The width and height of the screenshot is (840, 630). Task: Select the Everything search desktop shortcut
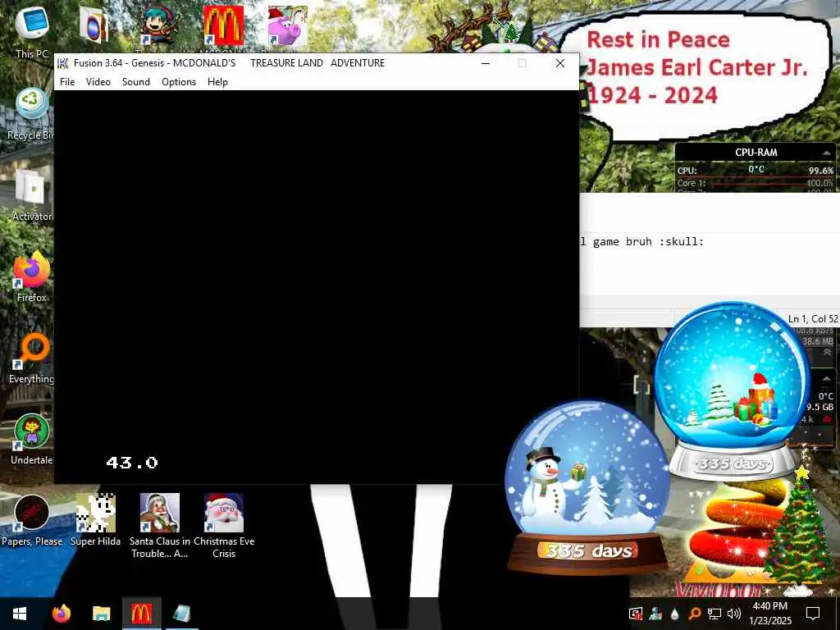[x=32, y=359]
